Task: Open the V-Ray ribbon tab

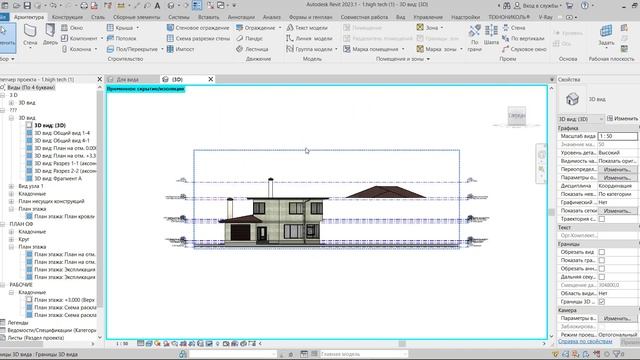Action: (545, 17)
